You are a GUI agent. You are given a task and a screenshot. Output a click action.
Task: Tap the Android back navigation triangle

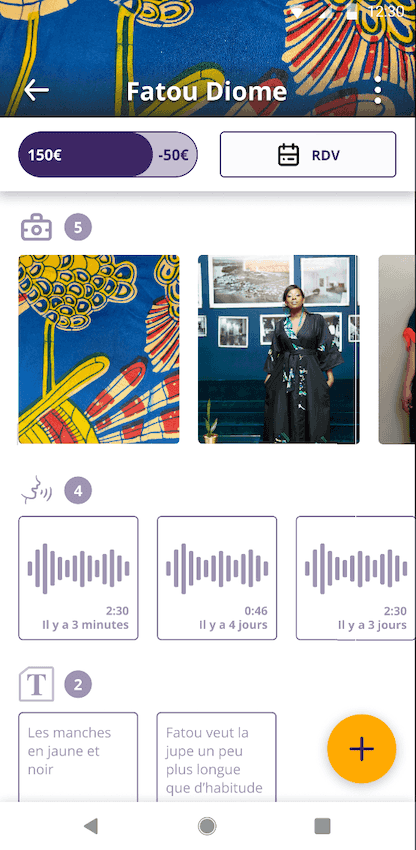tap(91, 826)
